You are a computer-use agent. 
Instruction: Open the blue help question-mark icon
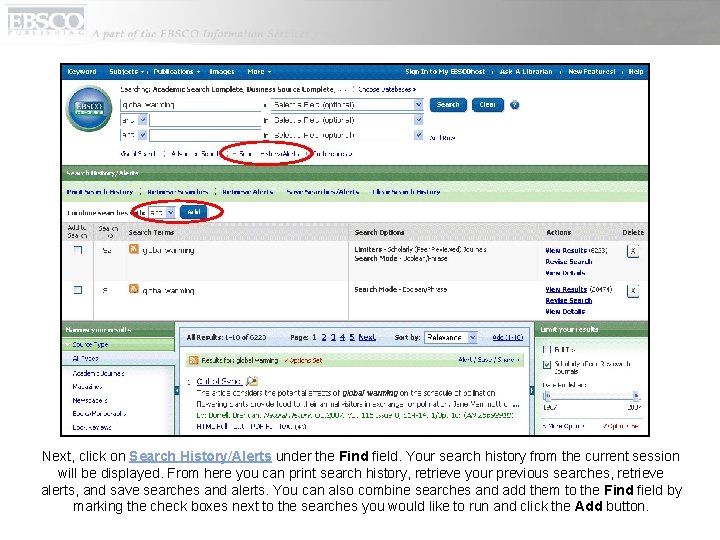point(515,105)
